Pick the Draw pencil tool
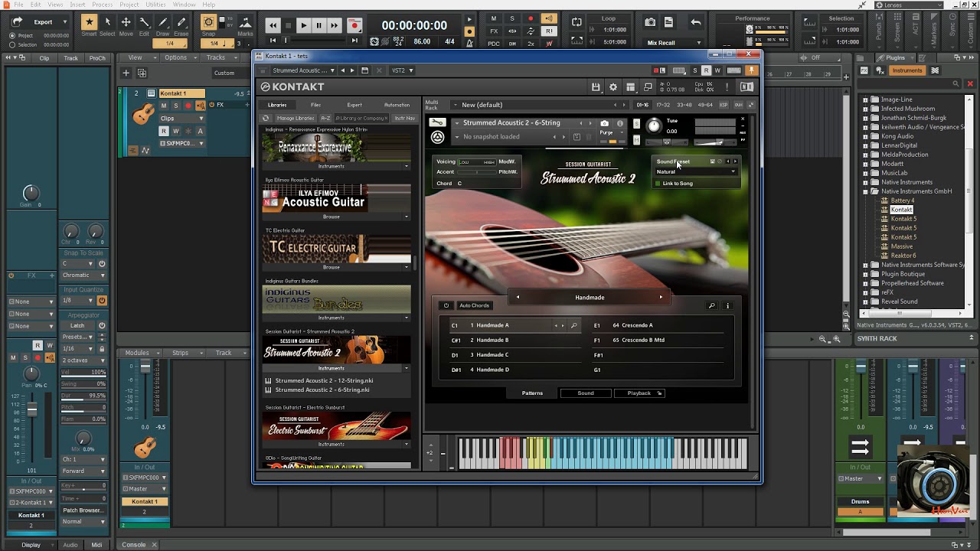The height and width of the screenshot is (551, 980). click(162, 22)
